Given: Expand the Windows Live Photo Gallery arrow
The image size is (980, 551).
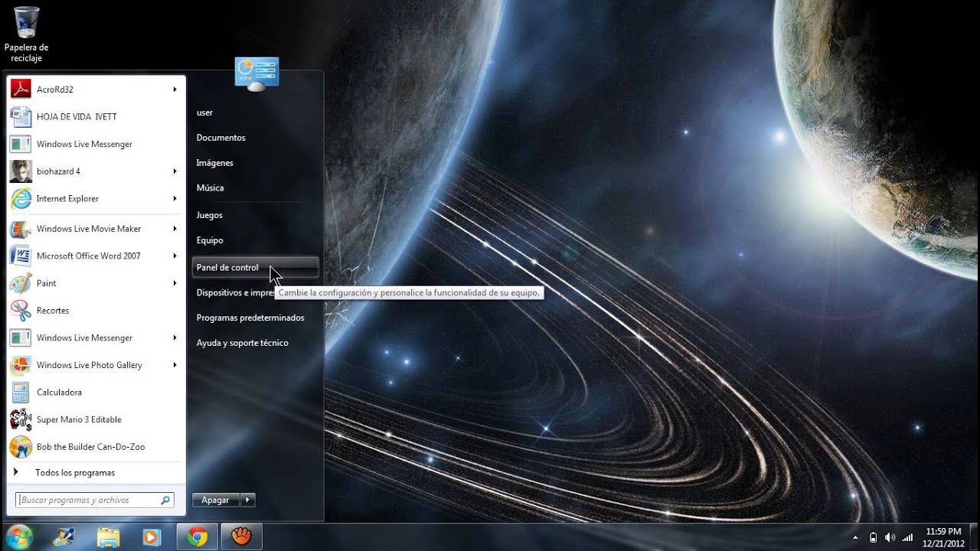Looking at the screenshot, I should click(x=175, y=365).
